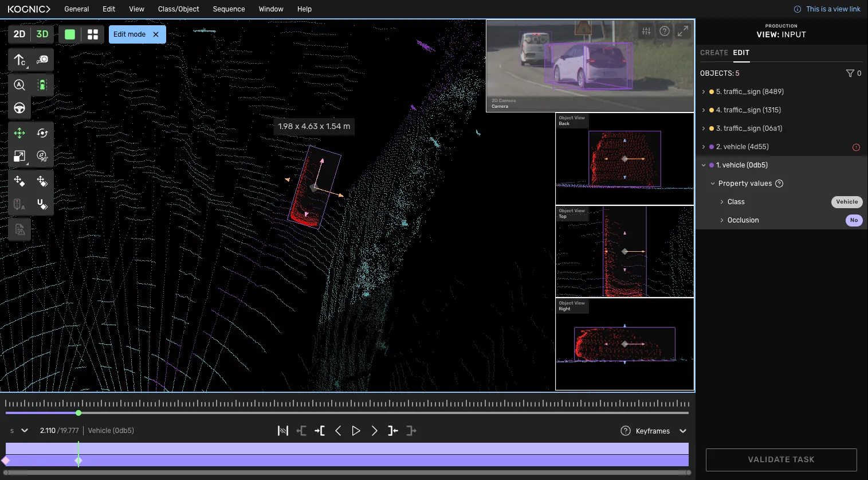This screenshot has height=480, width=868.
Task: Expand 3. traffic_sign (06a1) object
Action: 704,128
